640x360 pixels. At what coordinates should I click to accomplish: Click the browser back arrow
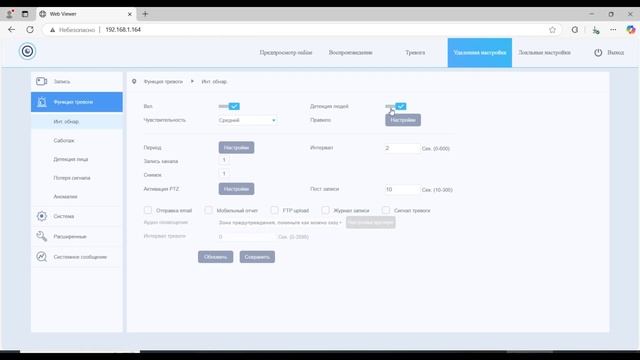coord(11,29)
